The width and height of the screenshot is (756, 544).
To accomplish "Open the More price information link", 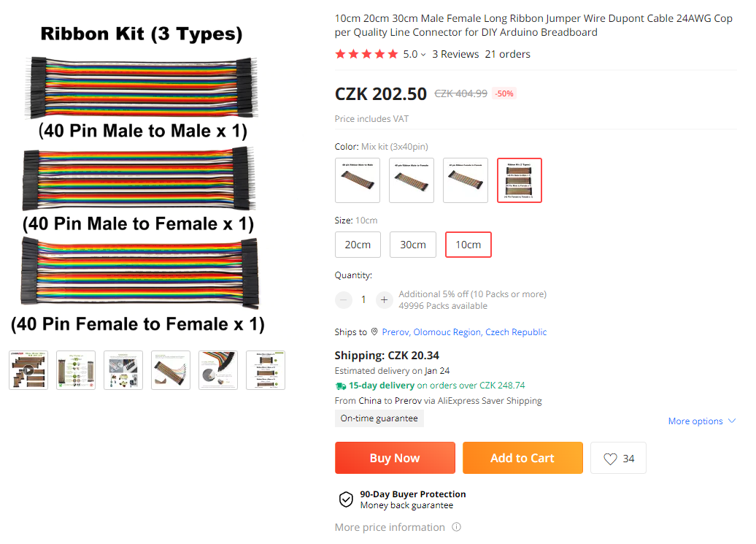I will 390,527.
